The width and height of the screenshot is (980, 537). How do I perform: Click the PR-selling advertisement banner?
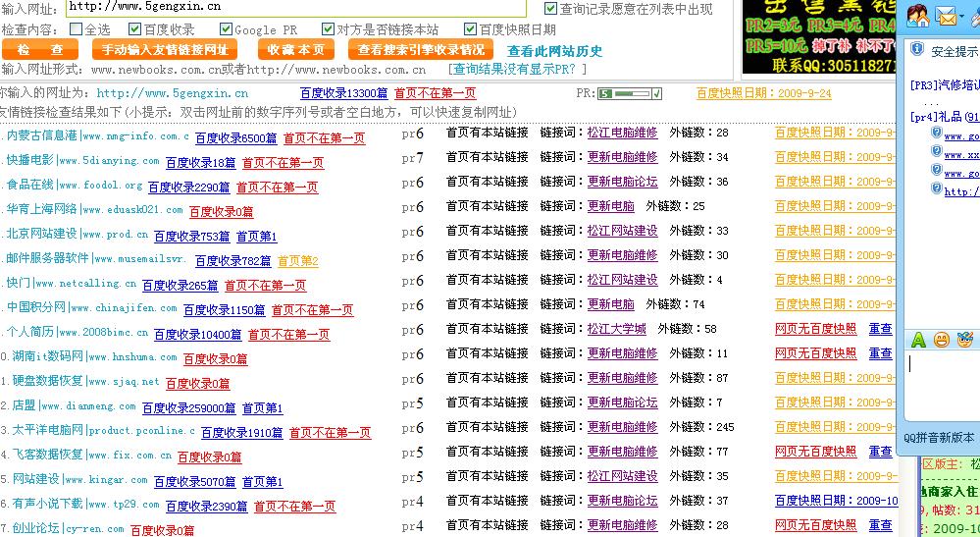pos(819,37)
